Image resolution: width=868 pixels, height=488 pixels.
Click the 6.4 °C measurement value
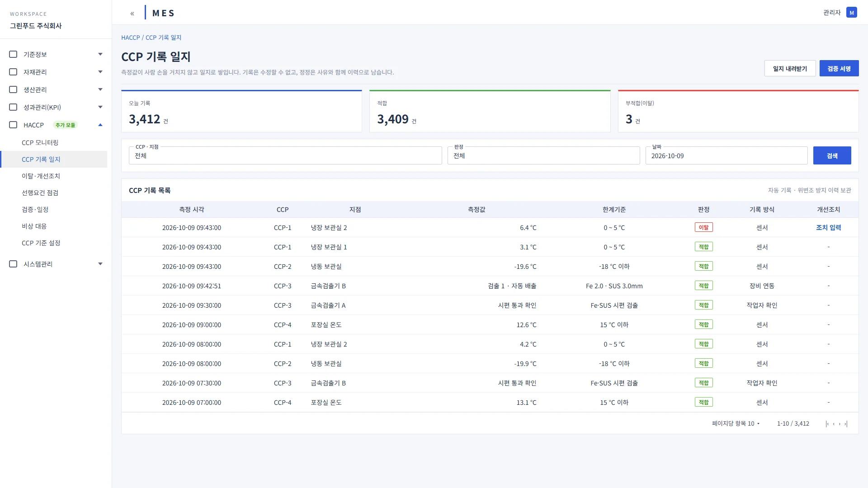point(528,228)
